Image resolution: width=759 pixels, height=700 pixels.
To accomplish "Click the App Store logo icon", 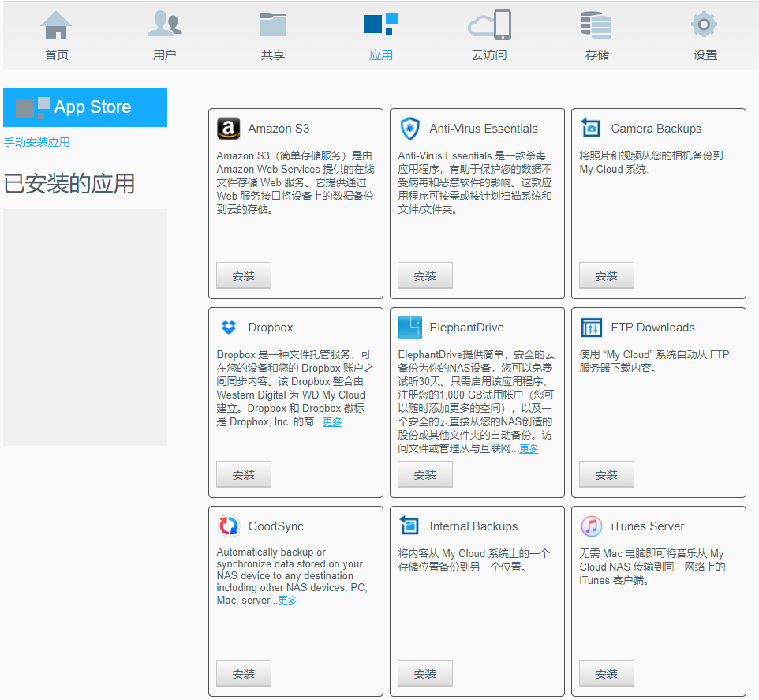I will pos(32,107).
